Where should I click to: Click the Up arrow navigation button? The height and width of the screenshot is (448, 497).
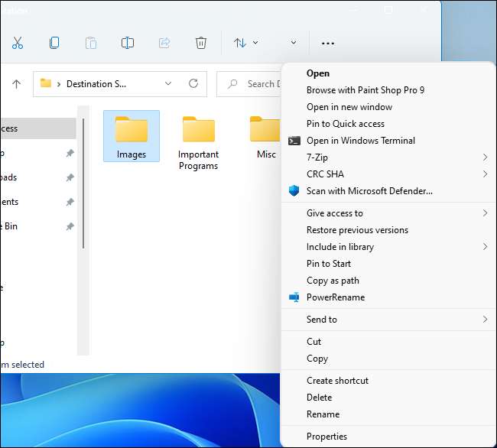(x=16, y=84)
